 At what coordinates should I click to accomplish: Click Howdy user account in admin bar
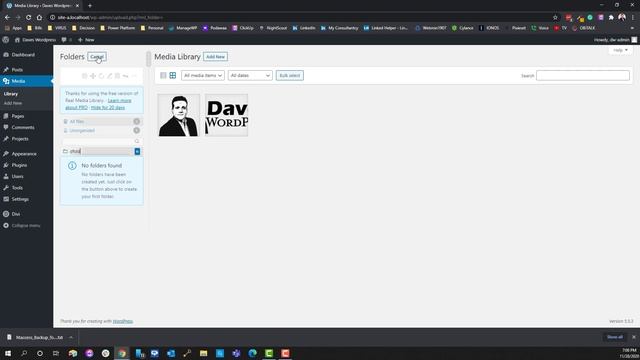click(615, 40)
